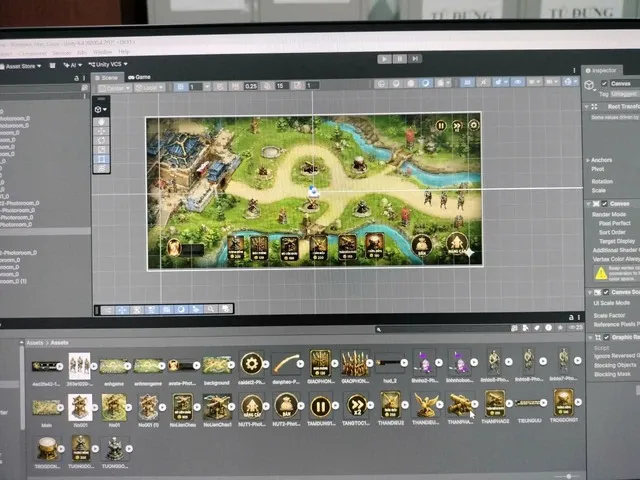Collapse the Rect Transform component
Viewport: 640px width, 480px height.
pos(587,107)
